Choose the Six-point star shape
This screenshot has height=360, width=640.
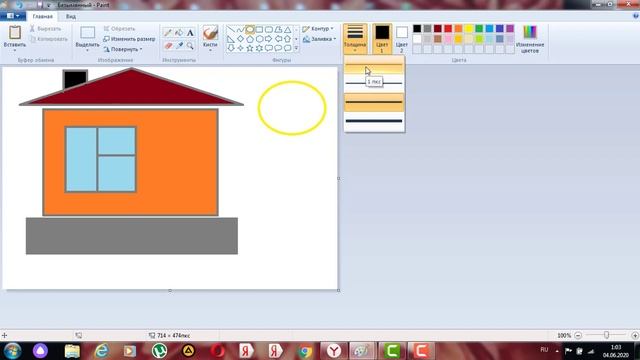pos(259,48)
